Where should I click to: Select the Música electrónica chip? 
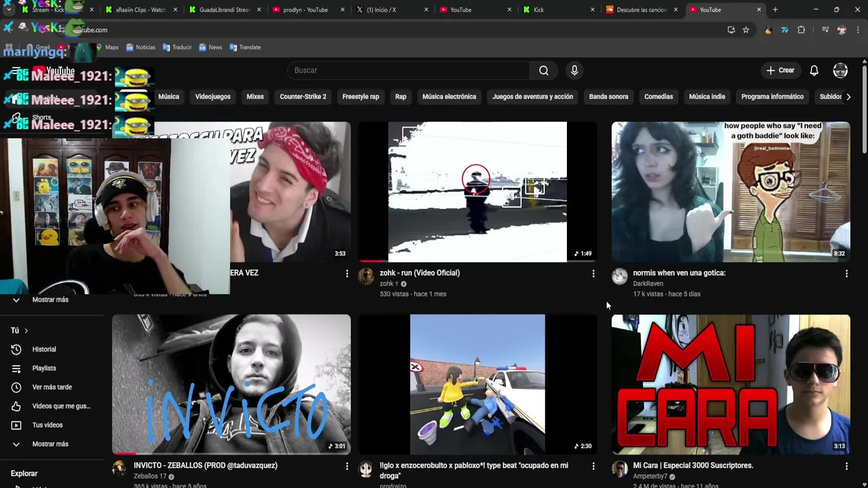(449, 97)
